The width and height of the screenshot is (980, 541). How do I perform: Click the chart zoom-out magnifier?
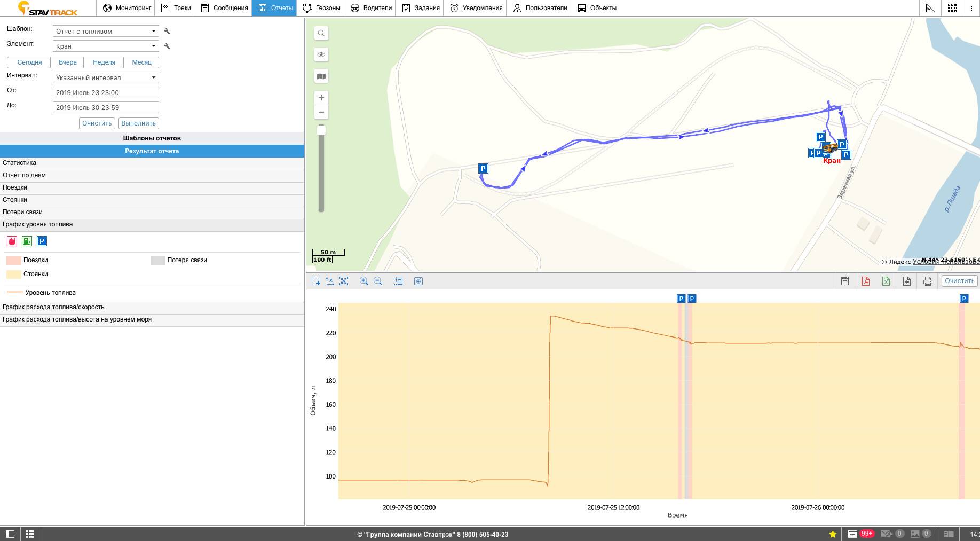[378, 281]
